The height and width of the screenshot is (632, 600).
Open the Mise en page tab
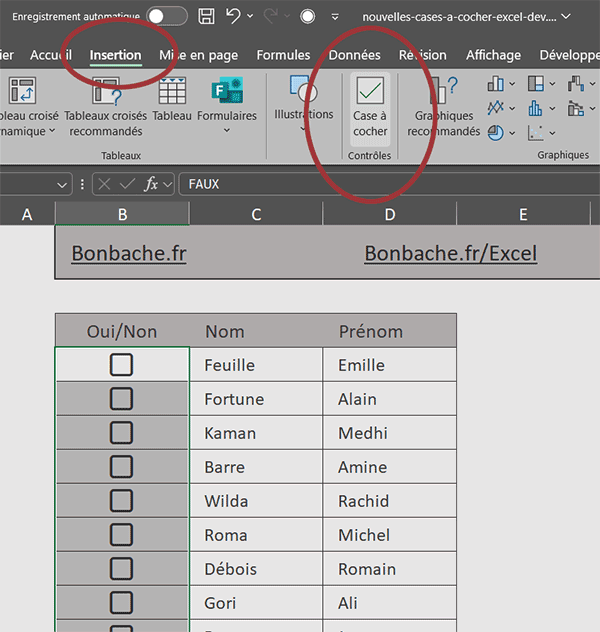pos(198,55)
